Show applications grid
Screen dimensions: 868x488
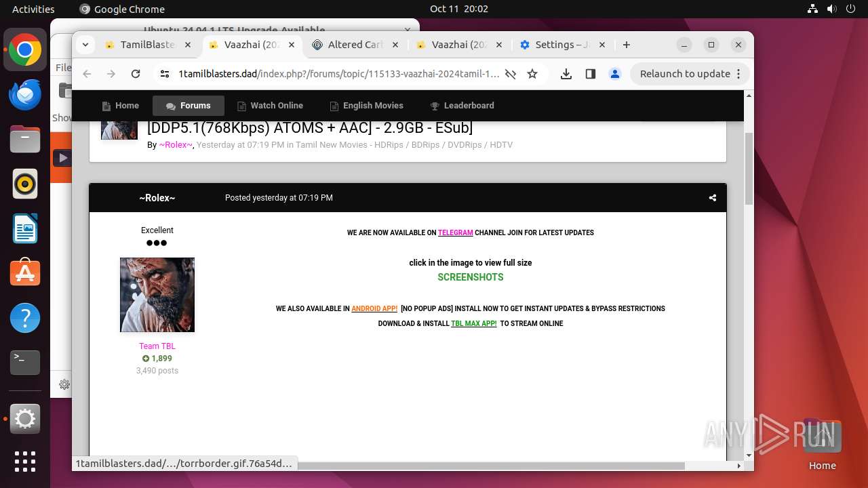tap(25, 462)
